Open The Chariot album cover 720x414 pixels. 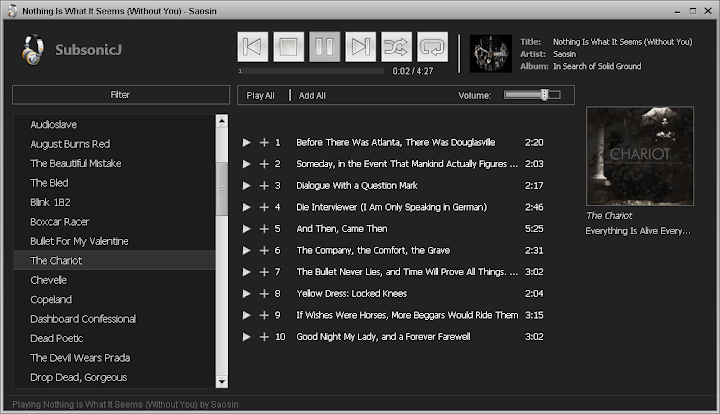coord(640,156)
